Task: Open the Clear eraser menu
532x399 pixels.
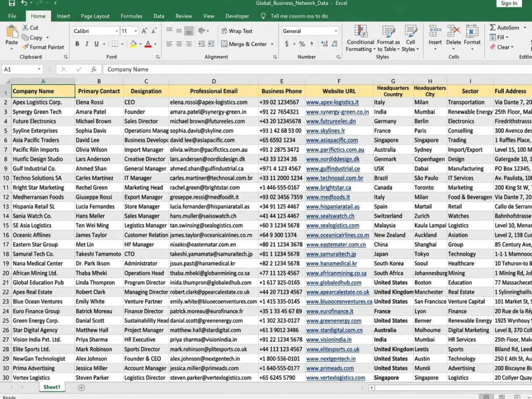Action: [502, 47]
